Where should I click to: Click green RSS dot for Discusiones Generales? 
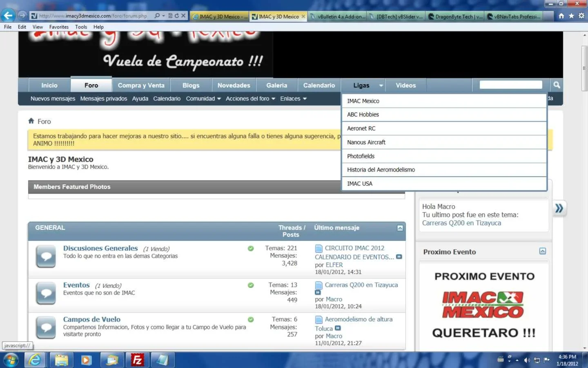pos(251,248)
